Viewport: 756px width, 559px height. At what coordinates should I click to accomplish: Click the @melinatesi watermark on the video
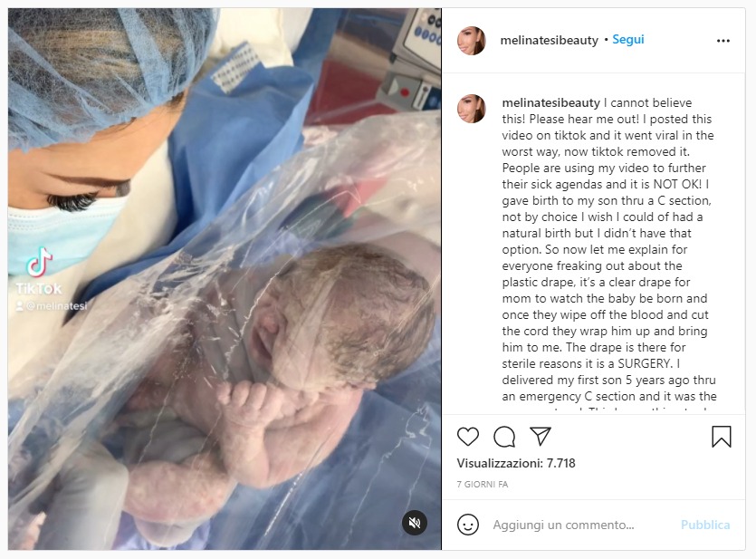52,306
